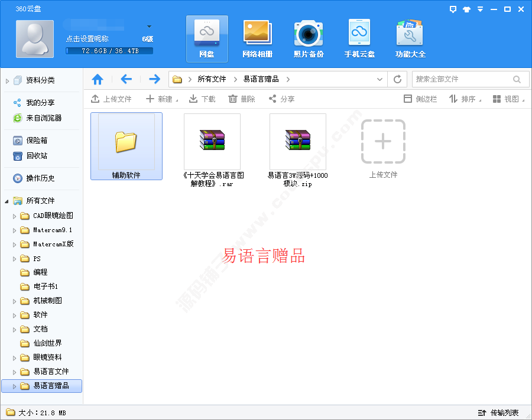Toggle the 侧边栏 sidebar

pos(420,99)
